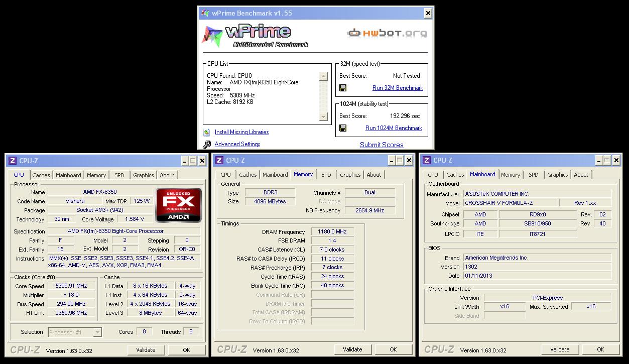The image size is (629, 364).
Task: Click Validate in right CPU-Z window
Action: point(560,349)
